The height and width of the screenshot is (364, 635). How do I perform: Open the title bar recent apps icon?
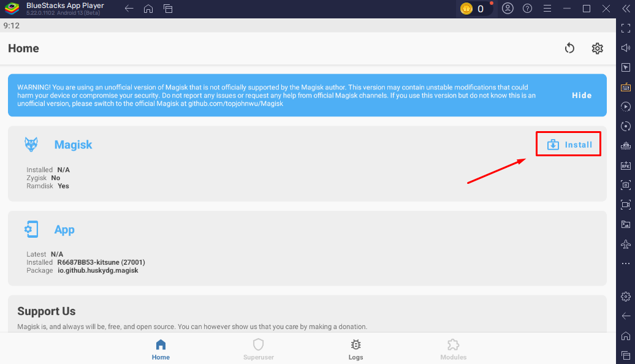coord(168,9)
